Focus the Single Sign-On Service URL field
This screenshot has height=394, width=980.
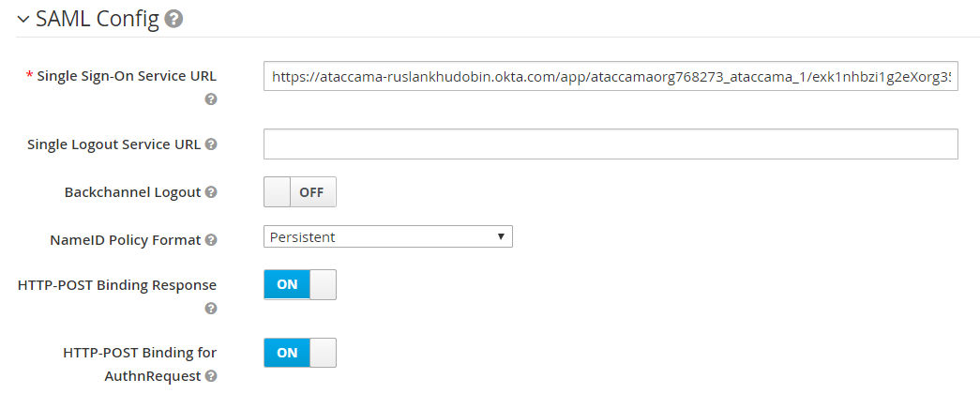coord(610,77)
